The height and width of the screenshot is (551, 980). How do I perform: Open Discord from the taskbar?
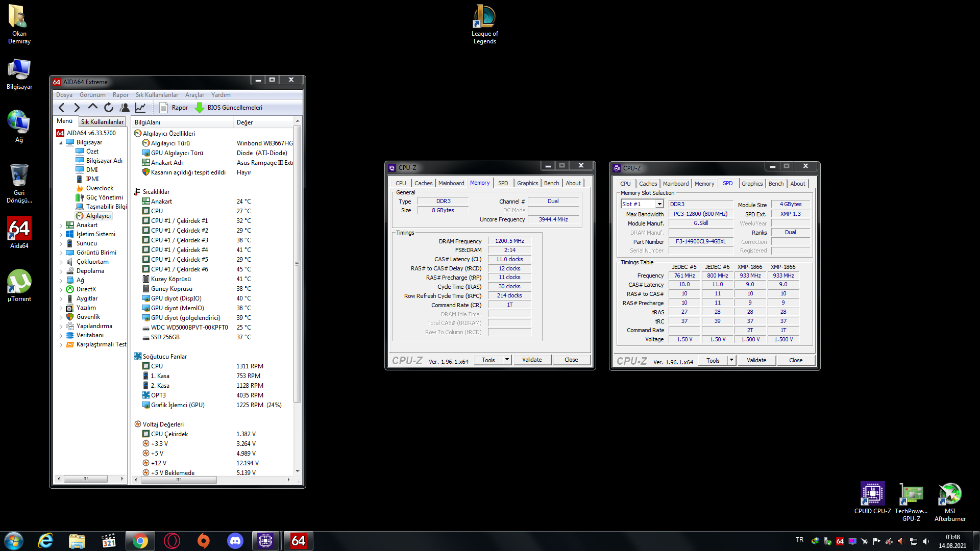click(235, 541)
